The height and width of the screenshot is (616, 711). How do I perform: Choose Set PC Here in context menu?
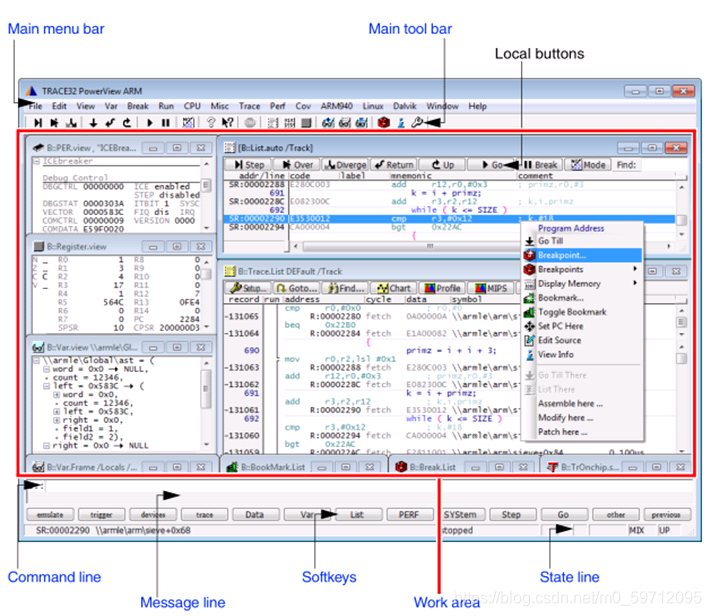click(583, 326)
